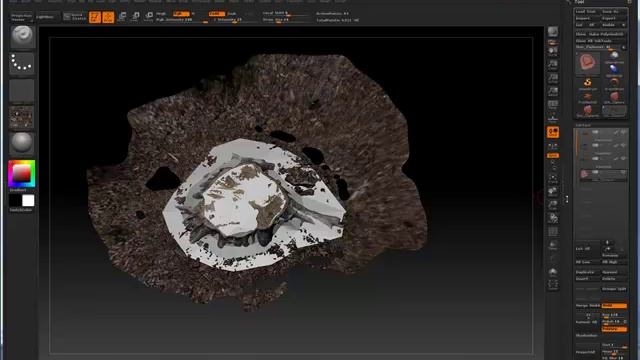Collapse the SubTool section header
The width and height of the screenshot is (640, 360).
[583, 125]
